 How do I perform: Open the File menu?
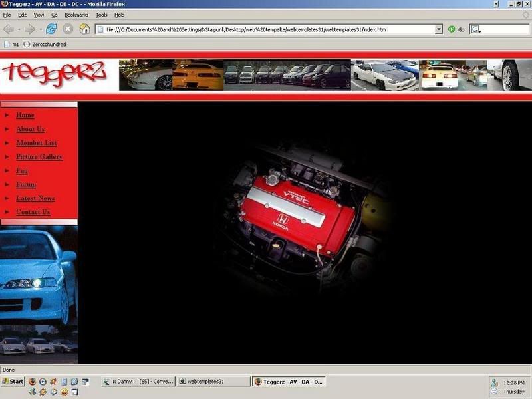click(7, 15)
